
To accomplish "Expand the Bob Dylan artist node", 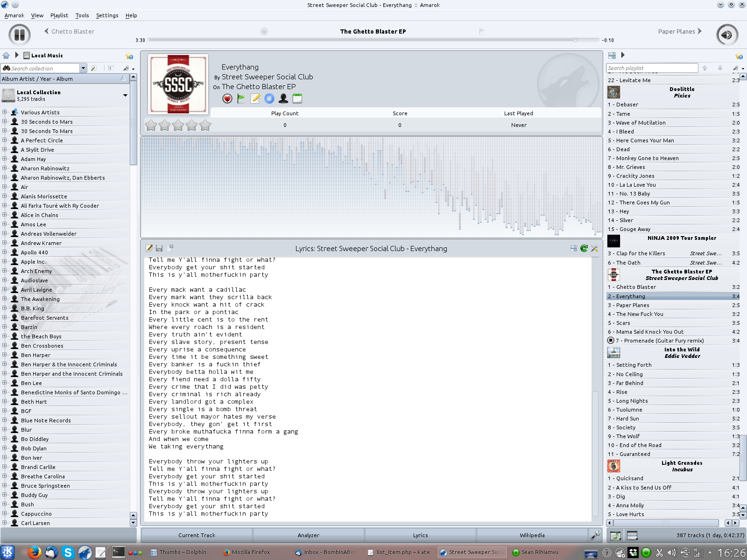I will point(5,448).
